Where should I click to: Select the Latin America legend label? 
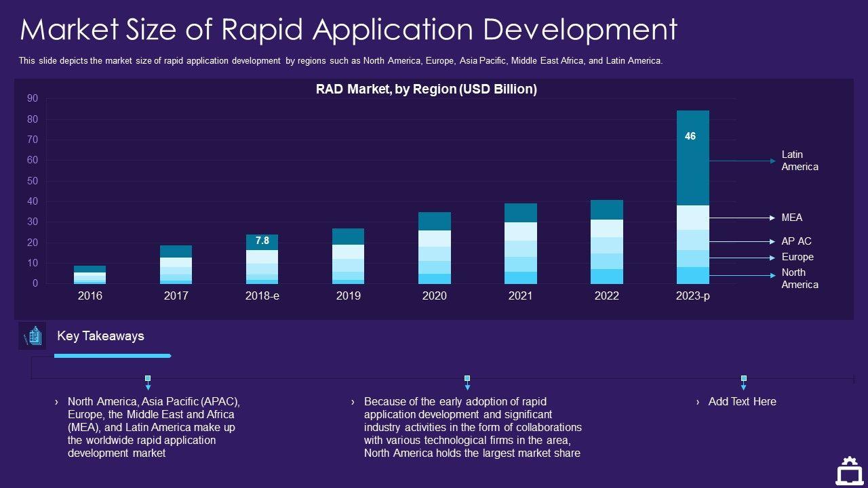pos(800,161)
